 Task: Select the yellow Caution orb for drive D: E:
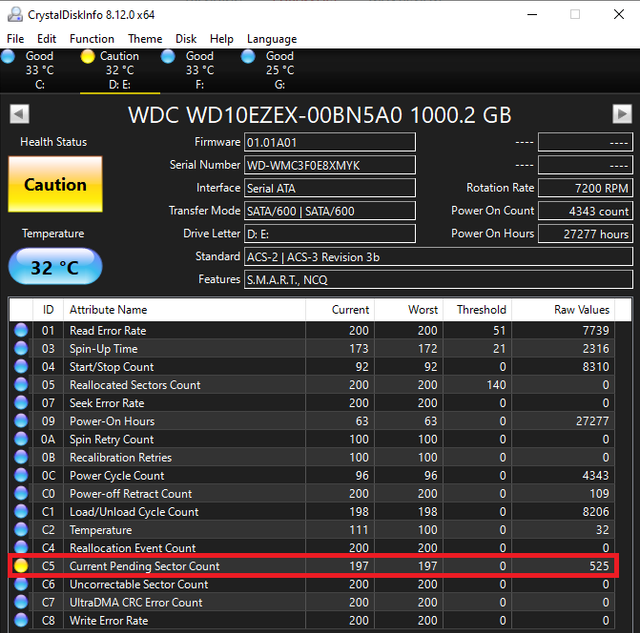[87, 56]
